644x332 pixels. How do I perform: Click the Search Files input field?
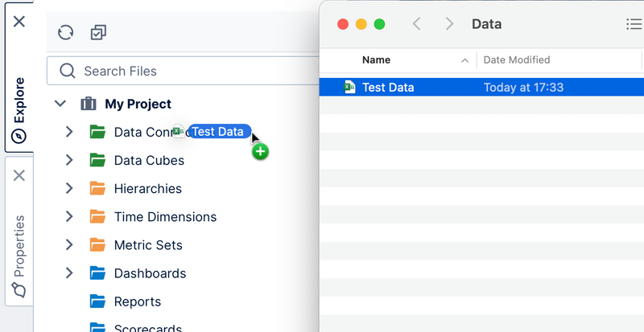pos(183,71)
